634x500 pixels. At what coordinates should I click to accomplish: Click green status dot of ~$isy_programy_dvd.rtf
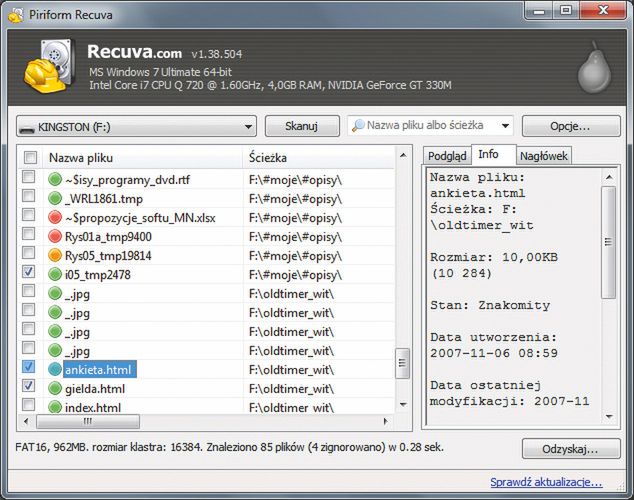click(x=55, y=179)
